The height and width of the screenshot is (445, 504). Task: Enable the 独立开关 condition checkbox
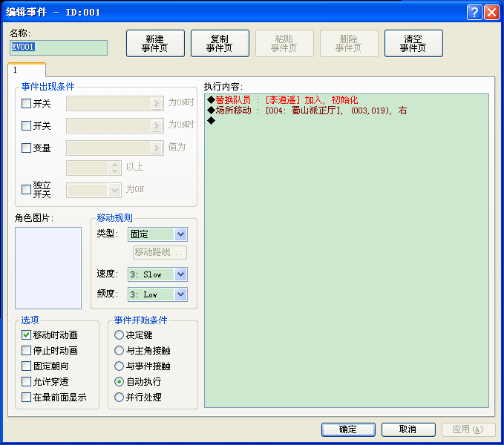click(x=26, y=189)
